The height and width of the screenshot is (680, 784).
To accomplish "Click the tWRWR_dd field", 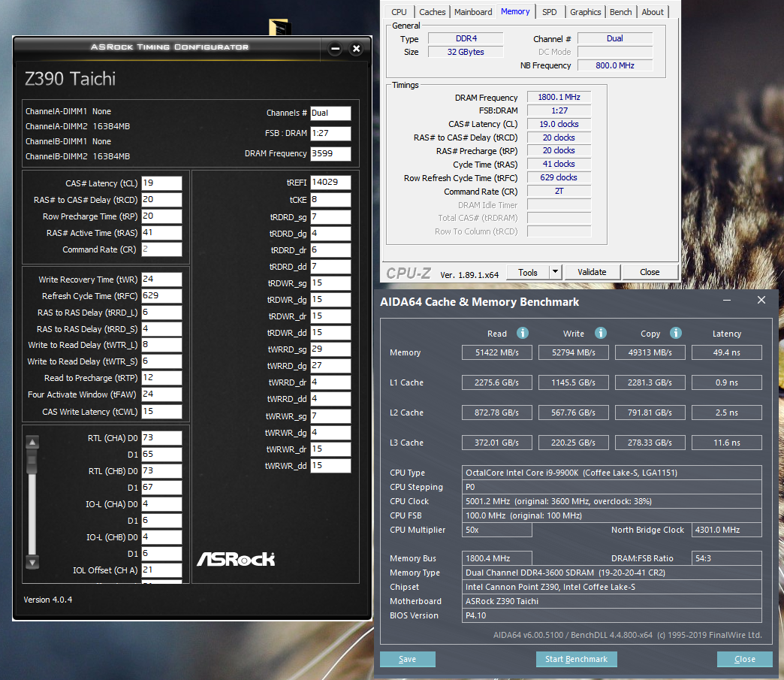I will pos(330,466).
